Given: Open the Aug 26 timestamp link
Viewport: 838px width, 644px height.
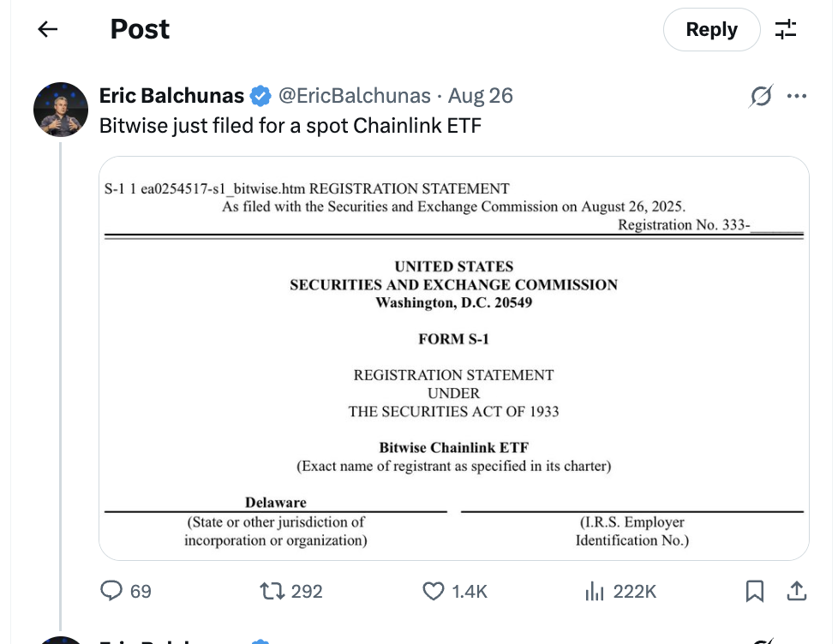Looking at the screenshot, I should (x=481, y=95).
